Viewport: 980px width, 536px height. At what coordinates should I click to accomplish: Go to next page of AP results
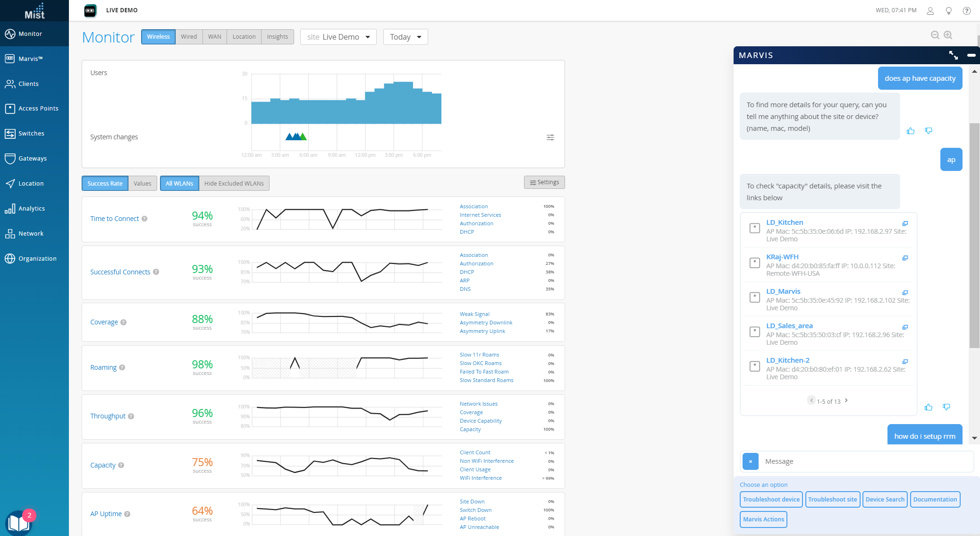click(846, 400)
